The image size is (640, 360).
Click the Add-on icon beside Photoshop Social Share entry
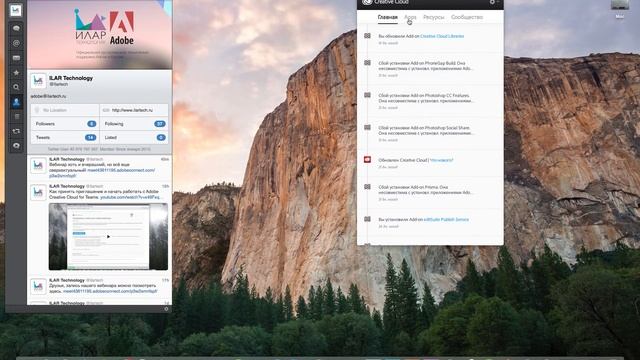tap(367, 127)
